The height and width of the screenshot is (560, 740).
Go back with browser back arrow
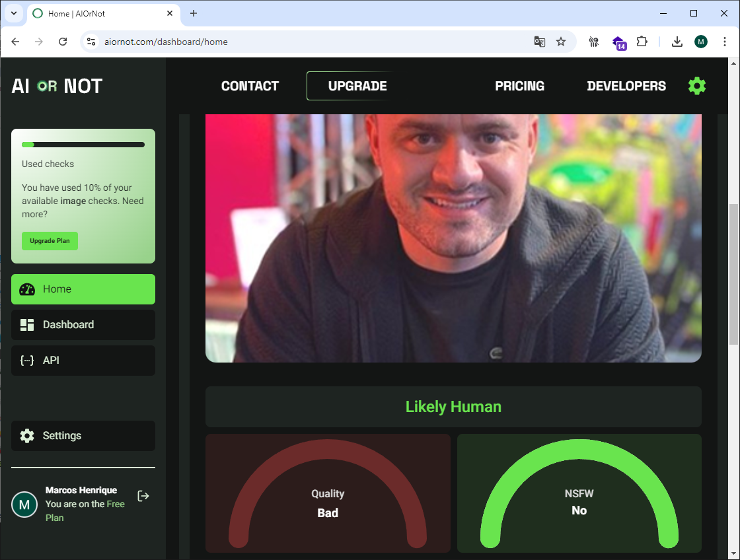click(15, 42)
